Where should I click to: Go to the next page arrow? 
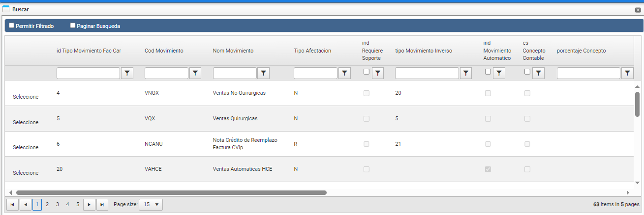(x=89, y=204)
